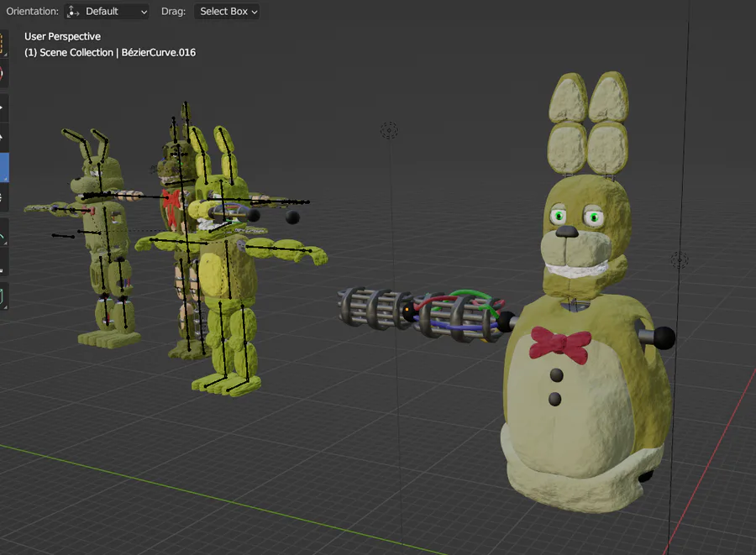Viewport: 756px width, 555px height.
Task: Select the black ball joint on the bunny's right shoulder
Action: click(x=664, y=338)
